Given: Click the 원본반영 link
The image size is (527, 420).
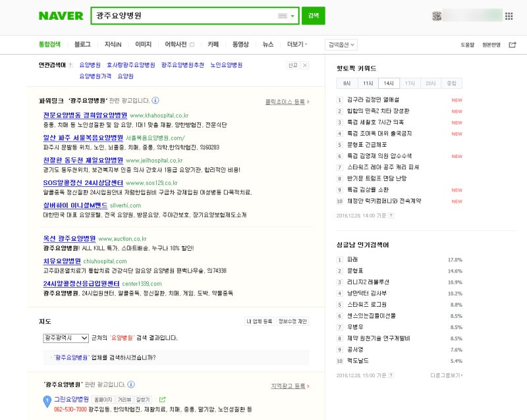Looking at the screenshot, I should 491,45.
